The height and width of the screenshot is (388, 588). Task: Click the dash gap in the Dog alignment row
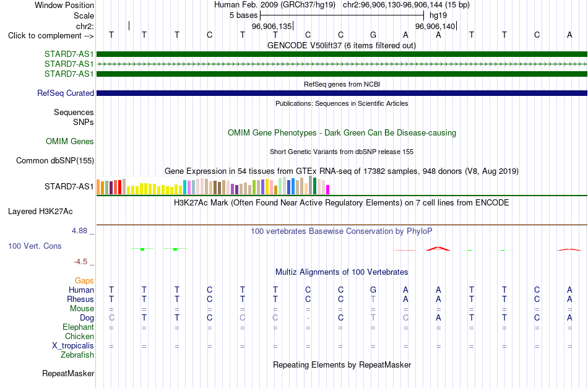(308, 318)
